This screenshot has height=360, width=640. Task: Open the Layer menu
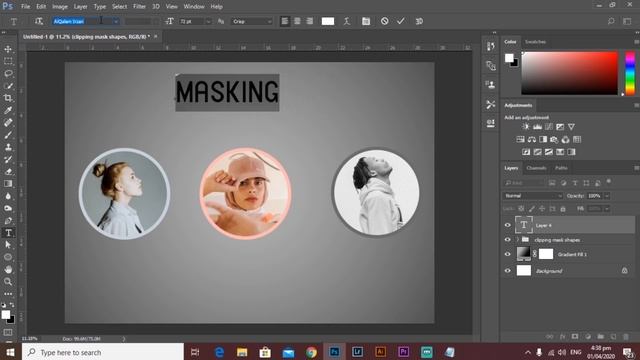[80, 7]
